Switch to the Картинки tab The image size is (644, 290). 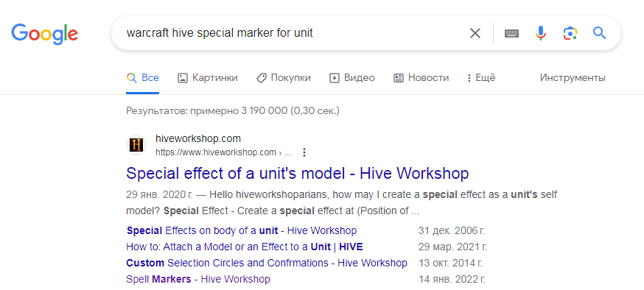(x=207, y=78)
